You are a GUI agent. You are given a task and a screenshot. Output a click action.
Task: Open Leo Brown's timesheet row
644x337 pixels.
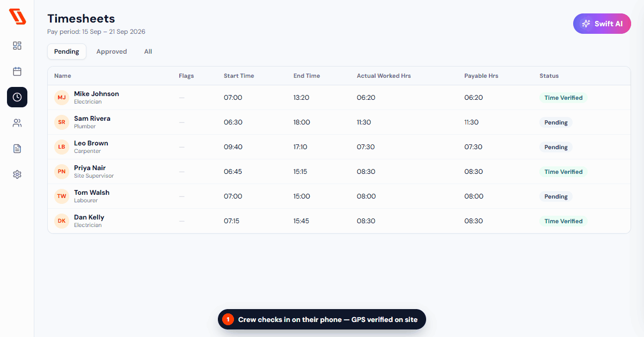pos(339,147)
